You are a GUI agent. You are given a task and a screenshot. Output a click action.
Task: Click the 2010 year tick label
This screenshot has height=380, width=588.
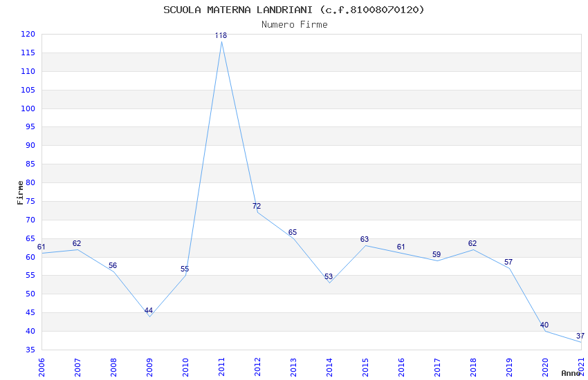click(185, 368)
